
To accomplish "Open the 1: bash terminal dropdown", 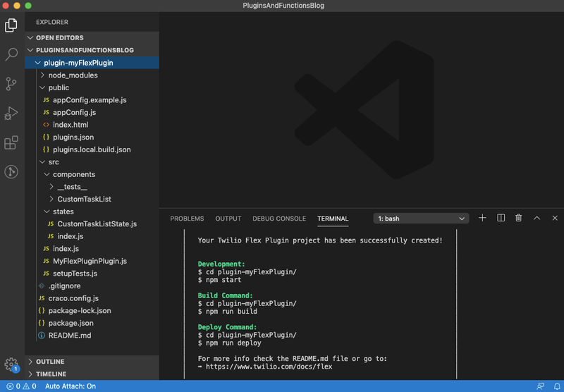I will [421, 219].
